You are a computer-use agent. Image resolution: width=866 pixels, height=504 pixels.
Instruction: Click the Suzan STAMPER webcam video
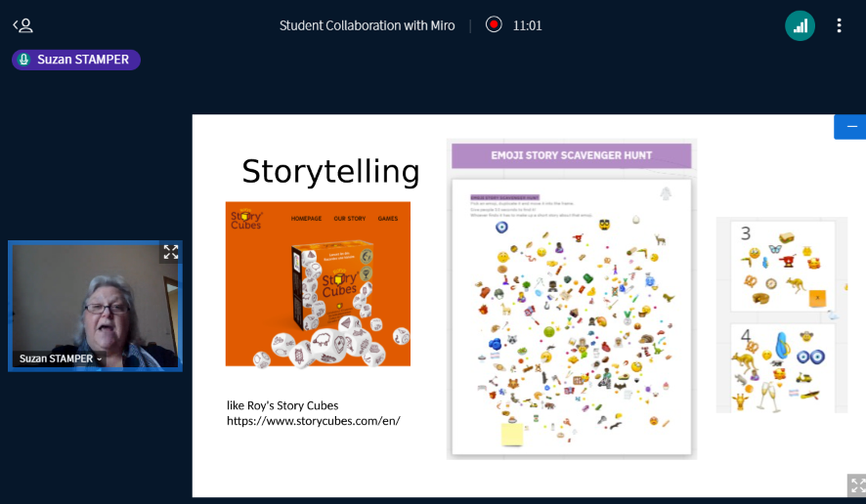[95, 306]
